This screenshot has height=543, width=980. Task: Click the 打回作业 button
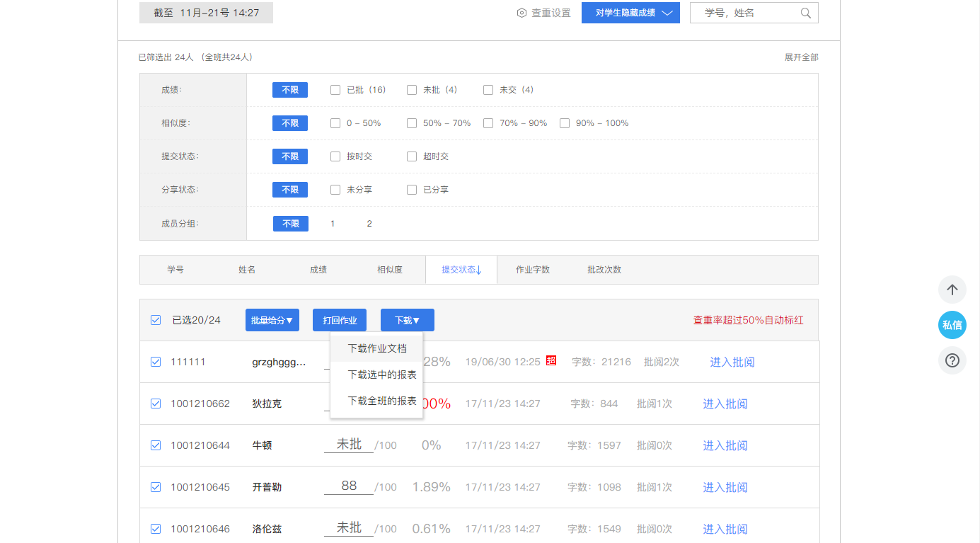tap(340, 320)
